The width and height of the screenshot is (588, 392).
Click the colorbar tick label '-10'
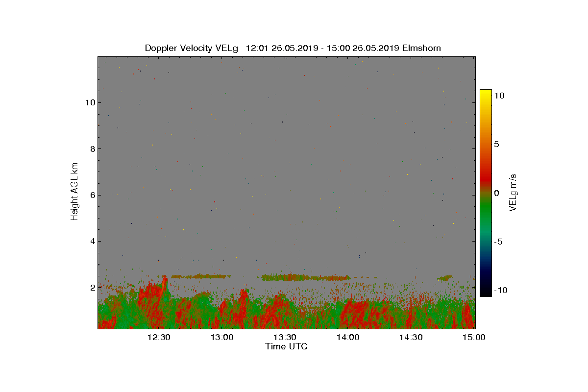click(501, 290)
